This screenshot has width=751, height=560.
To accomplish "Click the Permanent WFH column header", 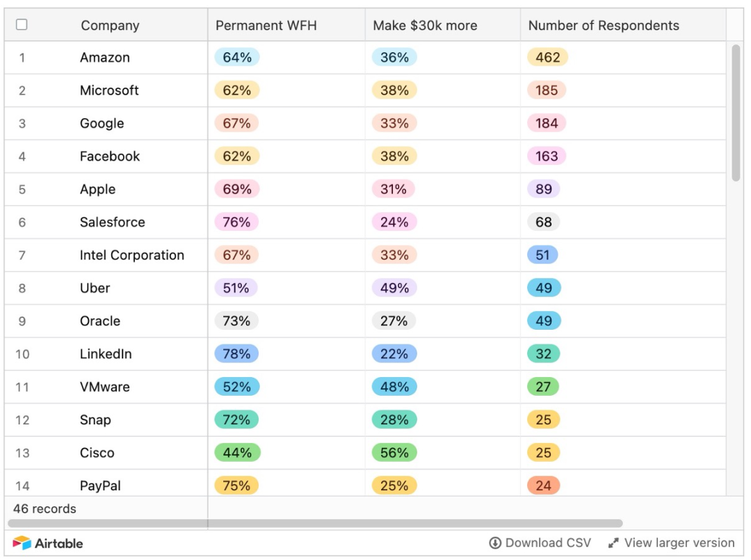I will pyautogui.click(x=266, y=26).
